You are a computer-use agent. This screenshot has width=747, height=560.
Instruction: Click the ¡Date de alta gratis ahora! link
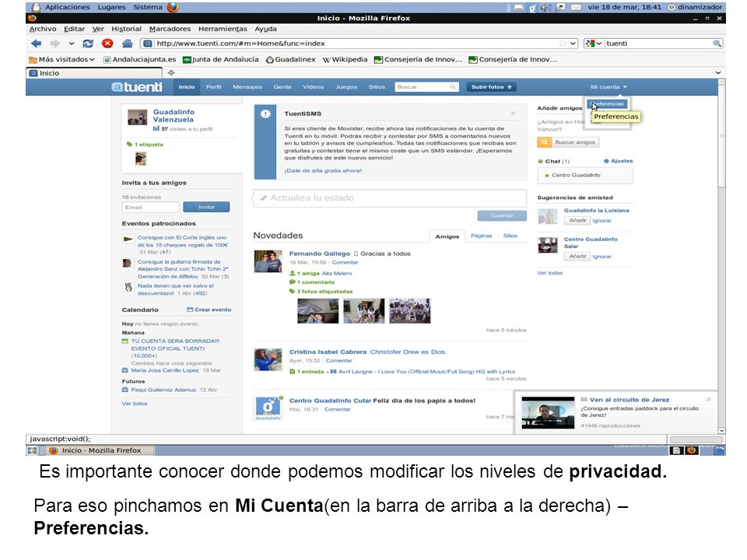323,170
